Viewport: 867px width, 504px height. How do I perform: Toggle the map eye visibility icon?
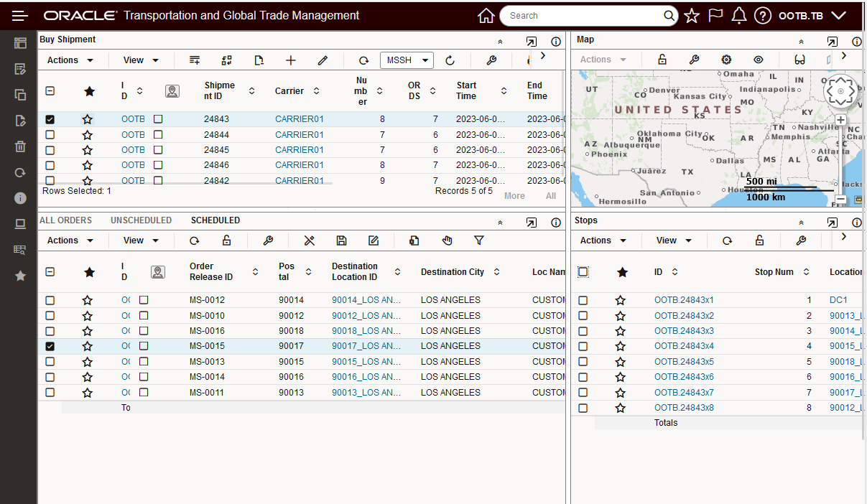coord(759,60)
